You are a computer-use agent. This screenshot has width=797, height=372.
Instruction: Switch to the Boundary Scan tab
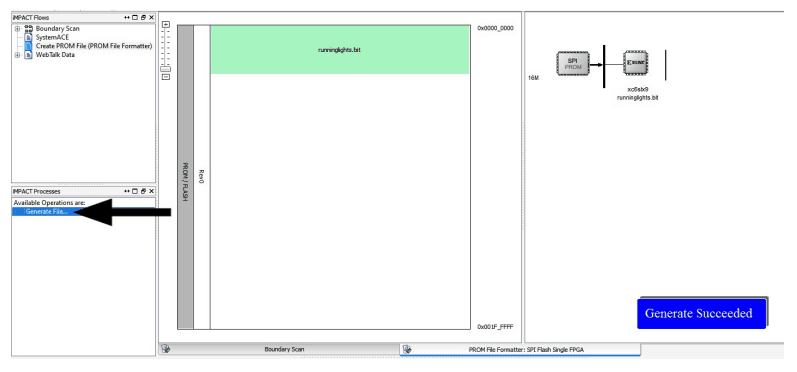pyautogui.click(x=279, y=350)
